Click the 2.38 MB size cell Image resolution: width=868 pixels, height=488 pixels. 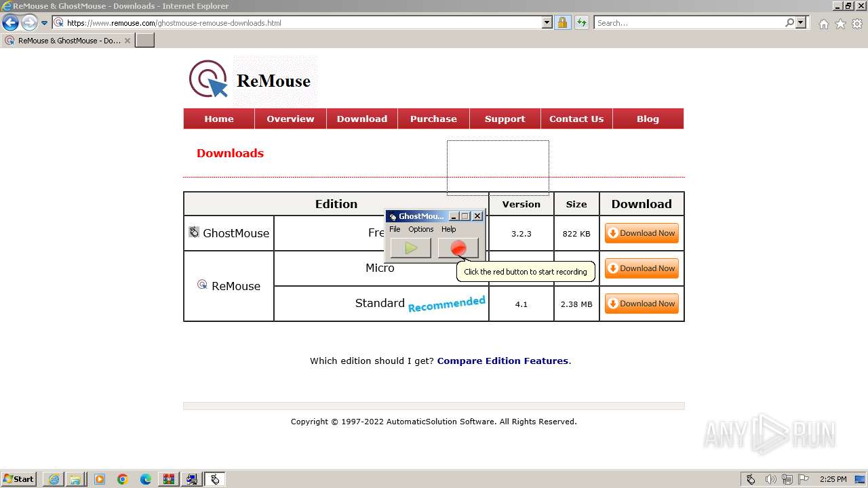coord(576,304)
